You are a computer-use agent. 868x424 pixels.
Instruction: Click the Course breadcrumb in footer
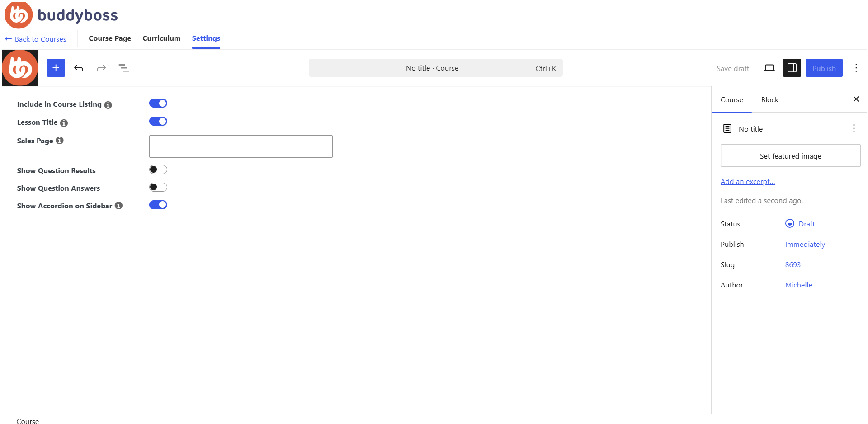point(28,421)
